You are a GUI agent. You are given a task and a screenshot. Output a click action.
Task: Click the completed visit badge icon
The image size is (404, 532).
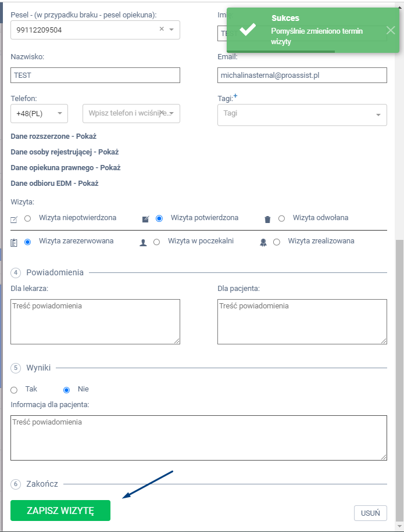pos(263,243)
